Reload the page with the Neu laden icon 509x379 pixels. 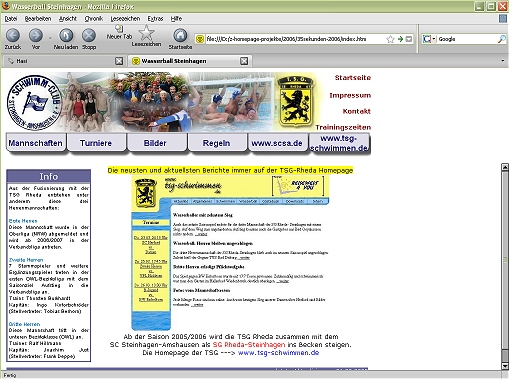66,35
